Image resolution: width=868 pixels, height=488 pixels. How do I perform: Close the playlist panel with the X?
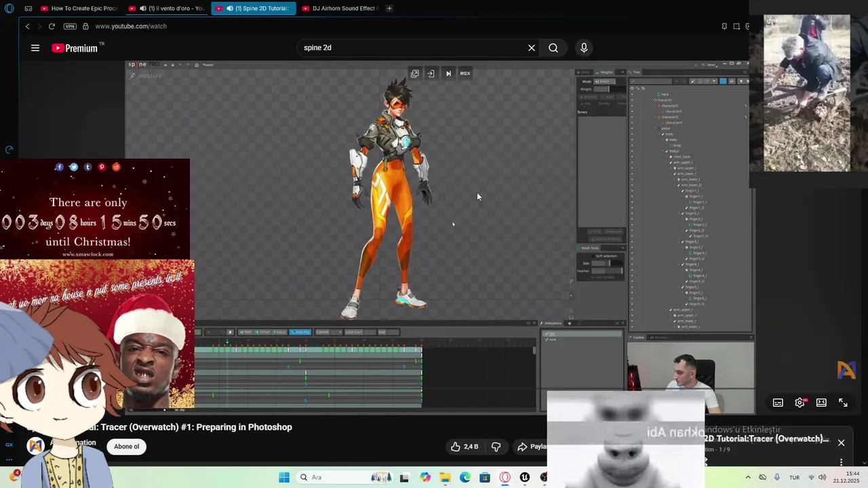841,443
